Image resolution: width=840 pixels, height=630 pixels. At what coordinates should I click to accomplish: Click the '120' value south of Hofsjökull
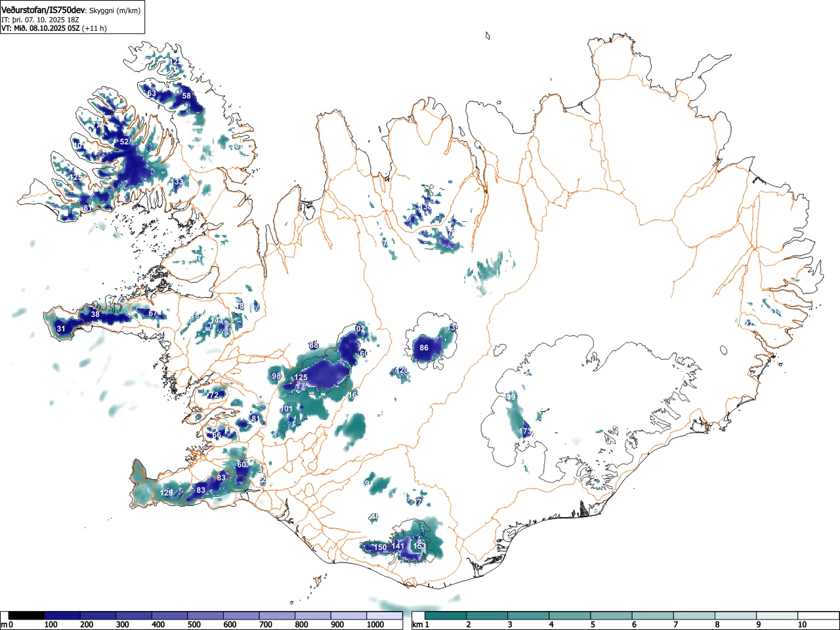(402, 371)
